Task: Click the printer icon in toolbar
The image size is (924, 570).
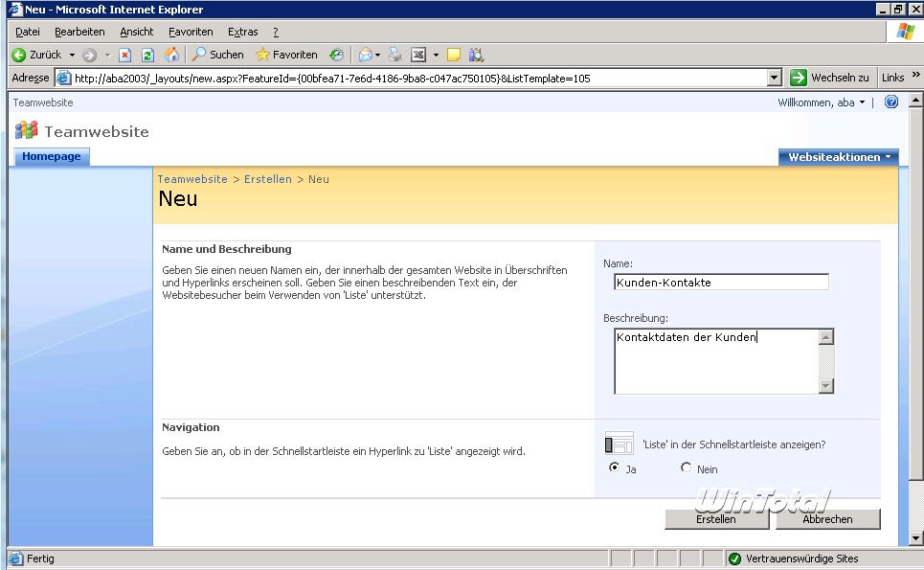Action: [x=394, y=55]
